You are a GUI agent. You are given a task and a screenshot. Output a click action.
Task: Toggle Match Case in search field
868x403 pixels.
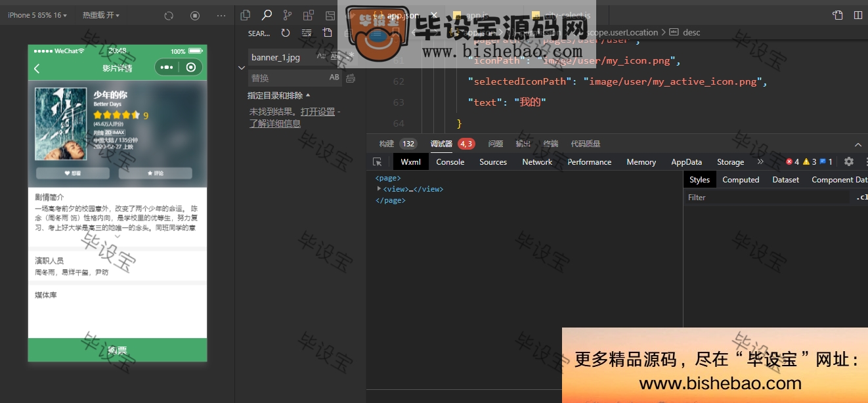[x=321, y=56]
